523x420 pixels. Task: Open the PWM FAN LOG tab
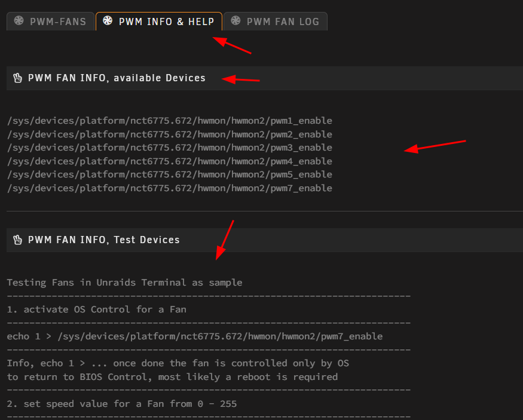[276, 22]
